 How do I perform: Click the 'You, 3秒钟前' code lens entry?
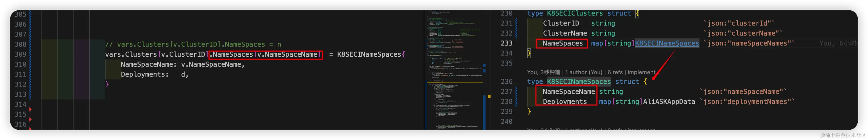click(x=544, y=72)
